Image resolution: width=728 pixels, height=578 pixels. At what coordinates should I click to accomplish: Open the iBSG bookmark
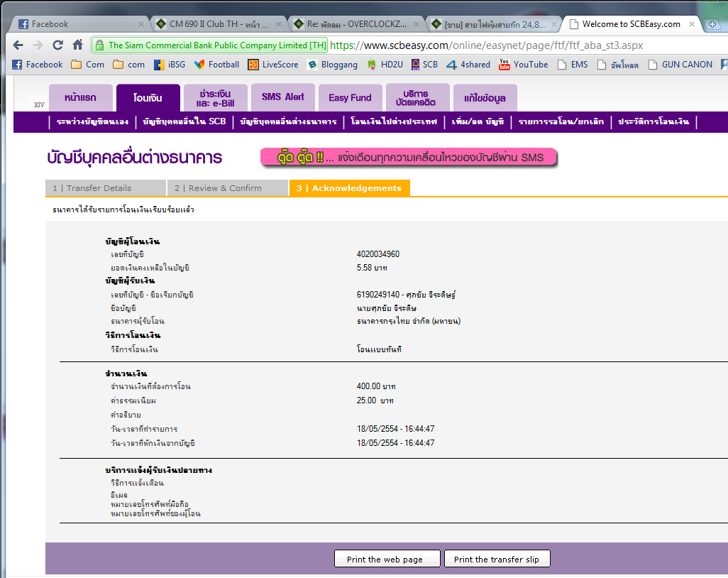(x=170, y=65)
